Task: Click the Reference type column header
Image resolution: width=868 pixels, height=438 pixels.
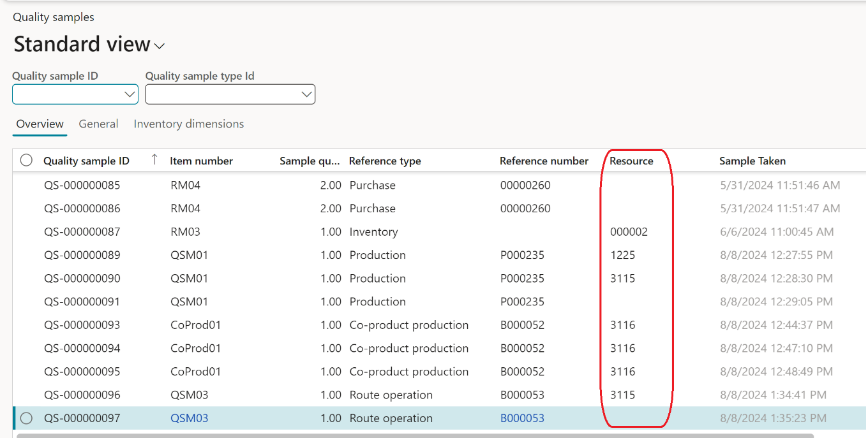Action: point(385,161)
